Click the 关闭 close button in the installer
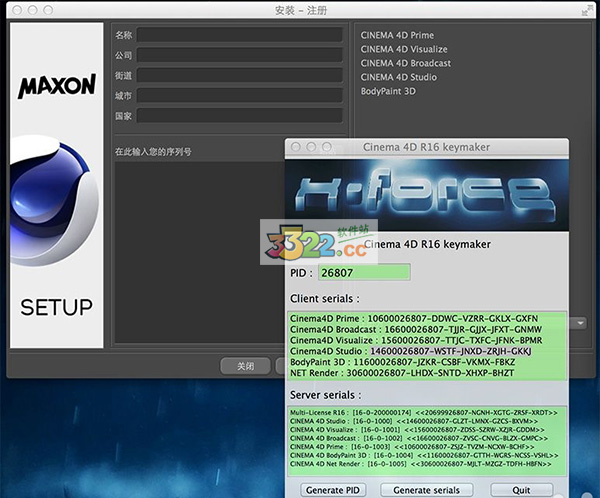 point(245,366)
